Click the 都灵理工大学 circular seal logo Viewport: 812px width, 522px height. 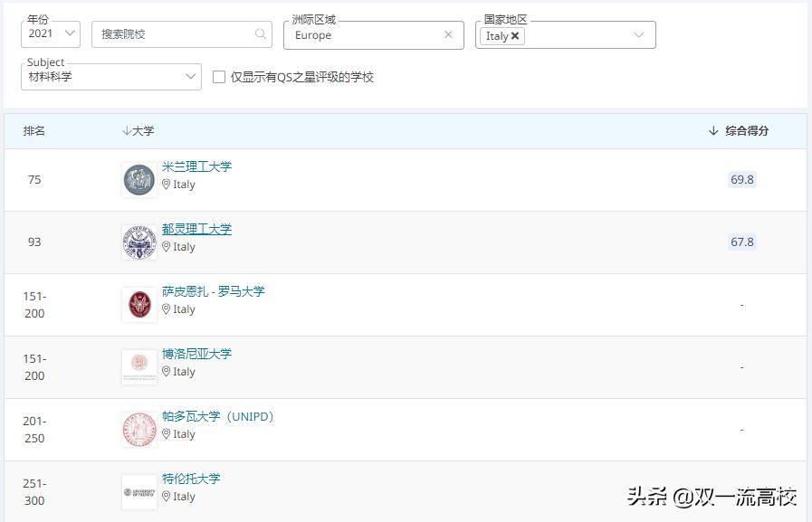[138, 242]
